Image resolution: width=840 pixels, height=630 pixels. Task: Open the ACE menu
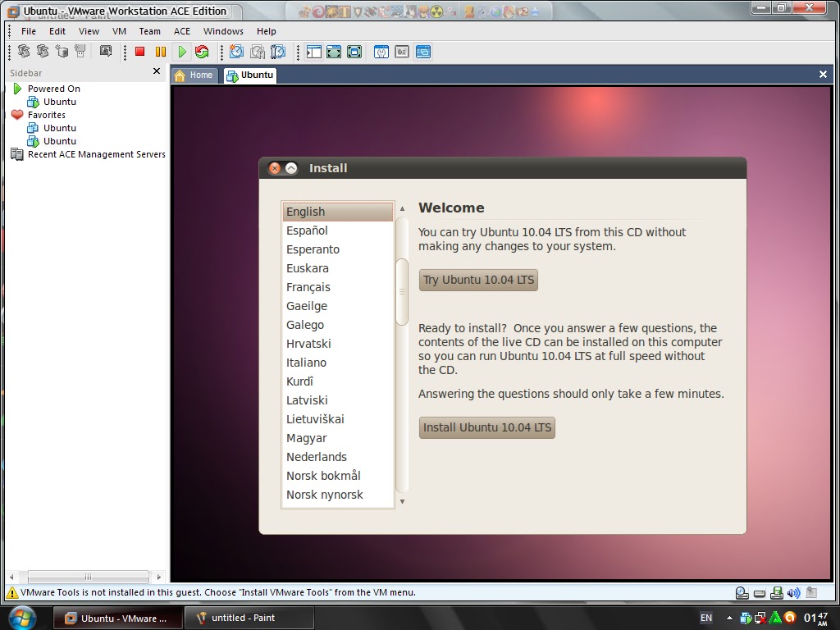pos(182,31)
